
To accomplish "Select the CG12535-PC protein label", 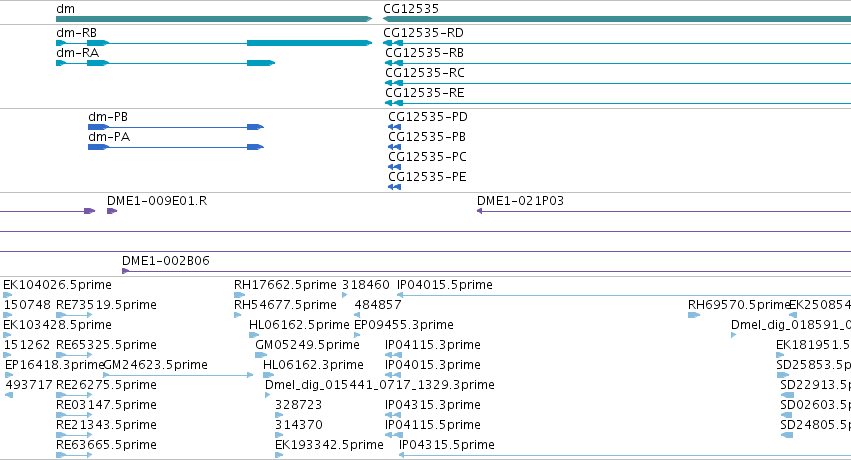I will pyautogui.click(x=427, y=157).
